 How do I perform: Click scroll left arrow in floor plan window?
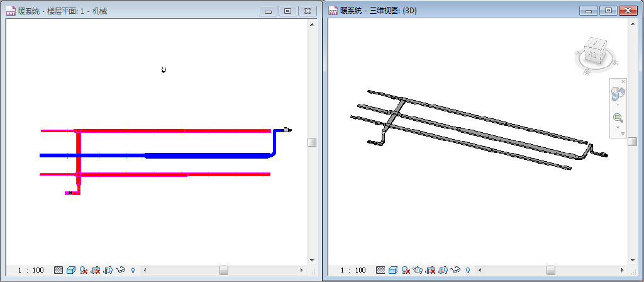[x=145, y=270]
